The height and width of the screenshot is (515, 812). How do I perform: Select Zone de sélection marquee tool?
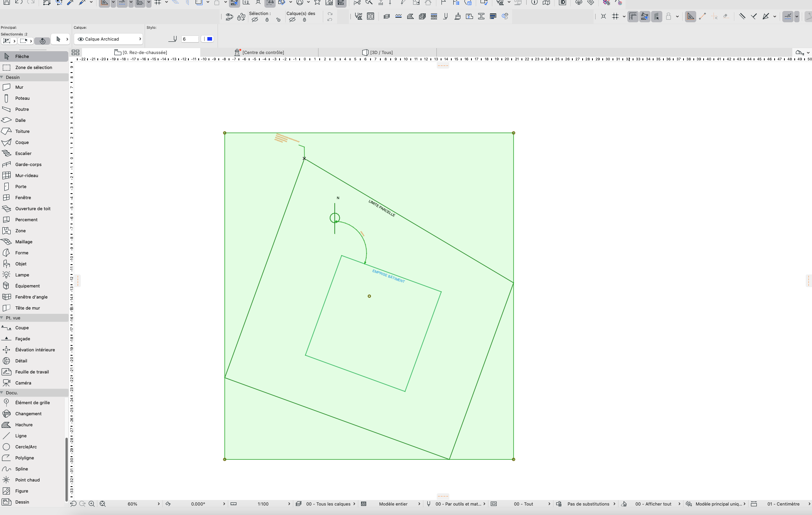coord(34,67)
